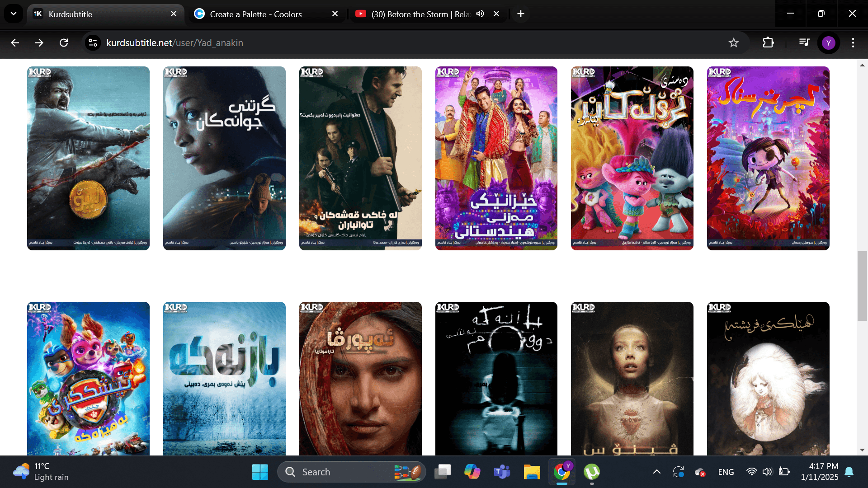Screen dimensions: 868x488
Task: Toggle the ENG input language indicator
Action: (726, 472)
